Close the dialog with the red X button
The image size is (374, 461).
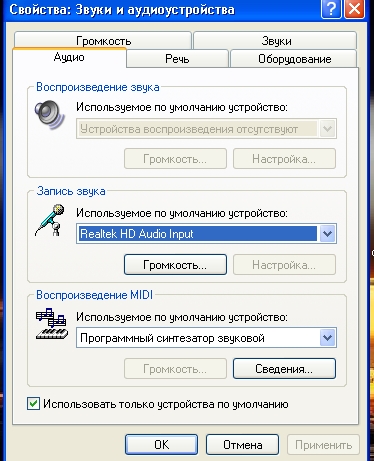pyautogui.click(x=354, y=9)
